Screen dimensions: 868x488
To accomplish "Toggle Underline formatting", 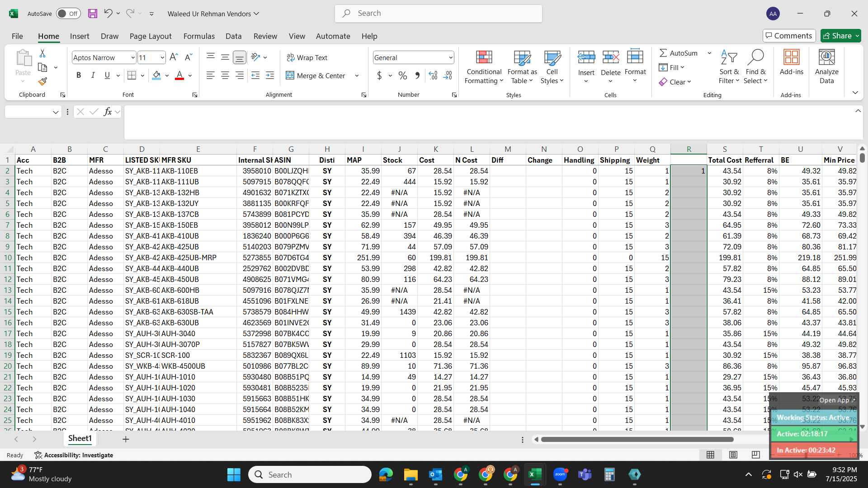I will tap(107, 75).
